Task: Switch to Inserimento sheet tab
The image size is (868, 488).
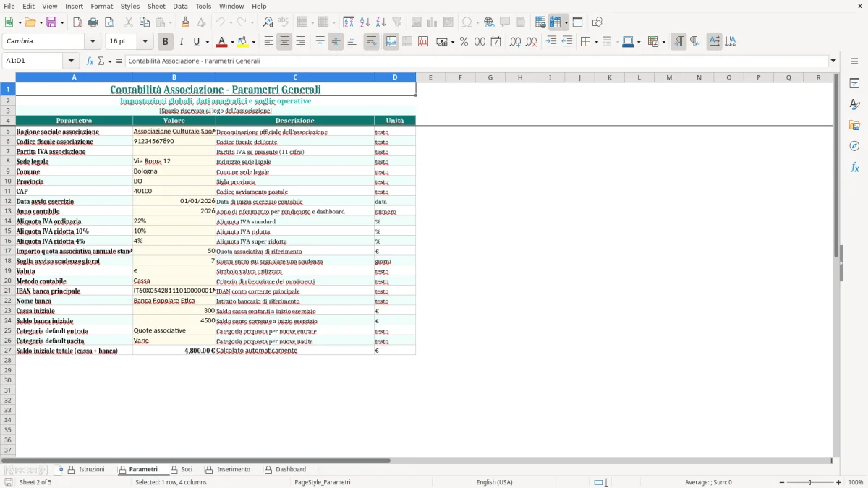Action: pyautogui.click(x=234, y=470)
